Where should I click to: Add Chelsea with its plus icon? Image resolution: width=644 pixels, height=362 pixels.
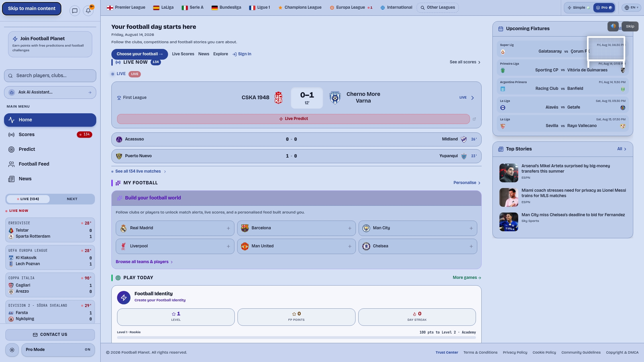(471, 246)
